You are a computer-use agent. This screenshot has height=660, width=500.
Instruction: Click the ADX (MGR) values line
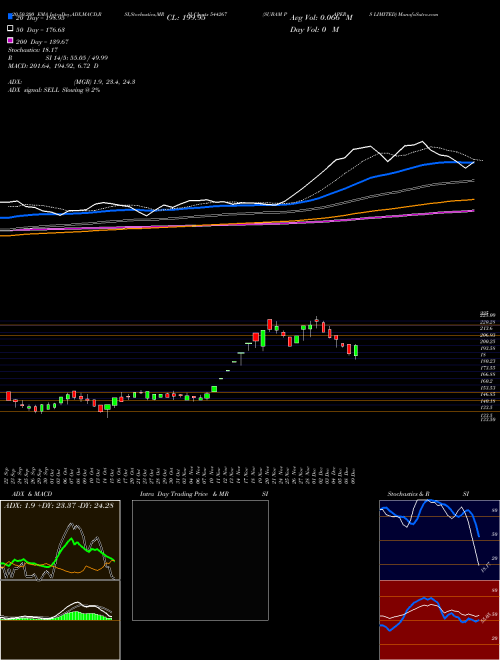coord(72,82)
